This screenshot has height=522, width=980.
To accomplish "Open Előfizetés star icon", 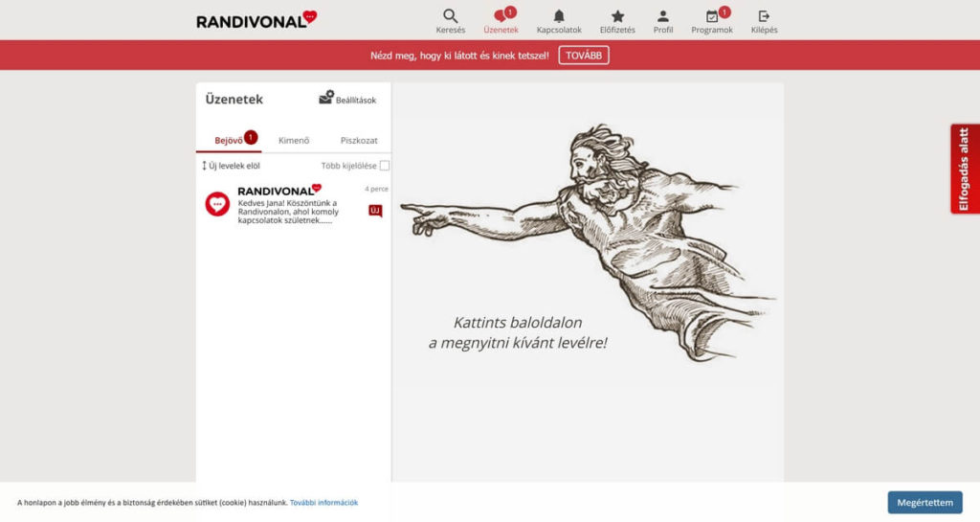I will click(x=617, y=16).
